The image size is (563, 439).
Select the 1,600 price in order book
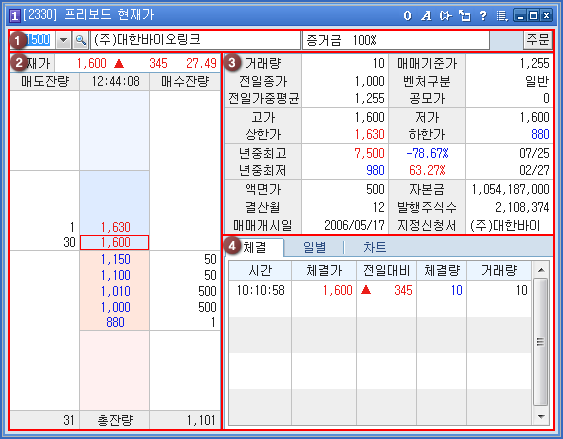point(115,242)
